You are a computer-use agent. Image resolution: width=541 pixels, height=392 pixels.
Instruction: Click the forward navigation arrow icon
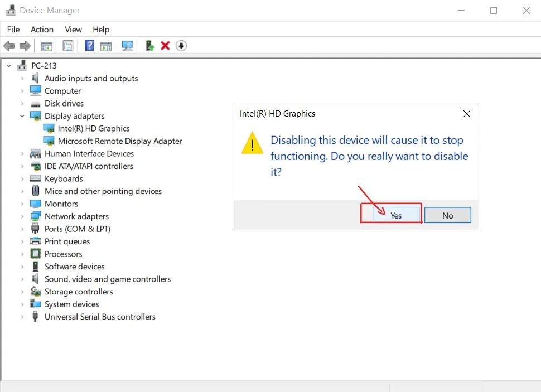(x=25, y=45)
